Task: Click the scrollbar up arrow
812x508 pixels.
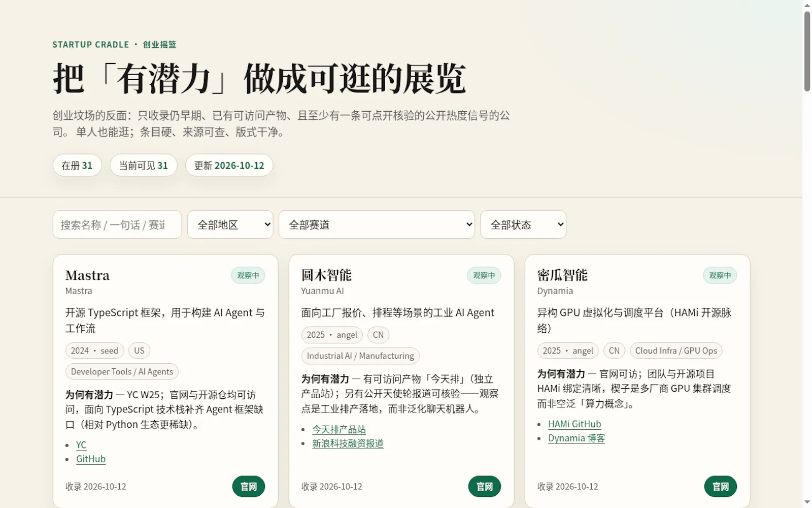Action: click(807, 5)
